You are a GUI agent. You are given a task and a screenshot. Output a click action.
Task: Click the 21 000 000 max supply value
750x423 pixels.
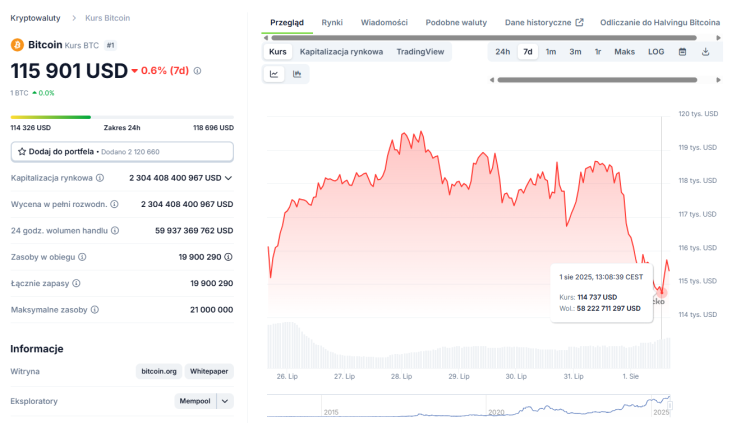coord(211,310)
